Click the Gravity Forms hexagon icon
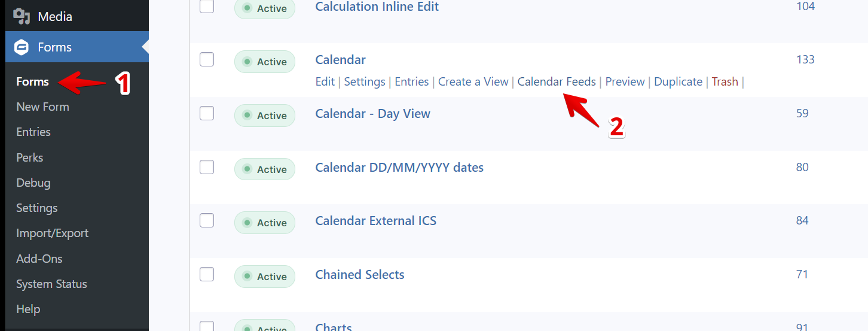Viewport: 868px width, 331px height. pyautogui.click(x=22, y=47)
